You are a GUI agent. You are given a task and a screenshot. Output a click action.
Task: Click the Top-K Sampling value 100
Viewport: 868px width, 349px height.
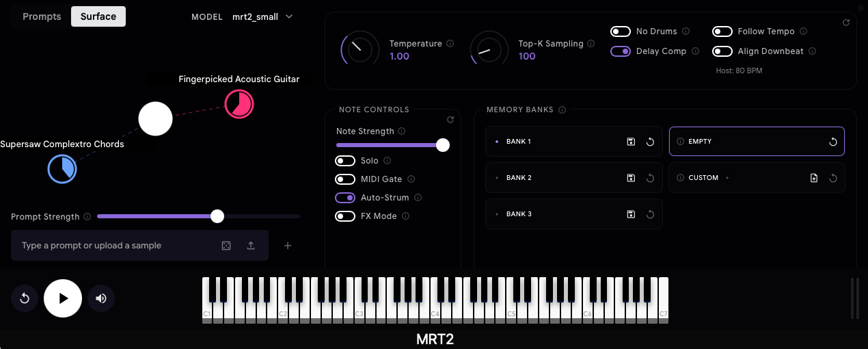527,56
